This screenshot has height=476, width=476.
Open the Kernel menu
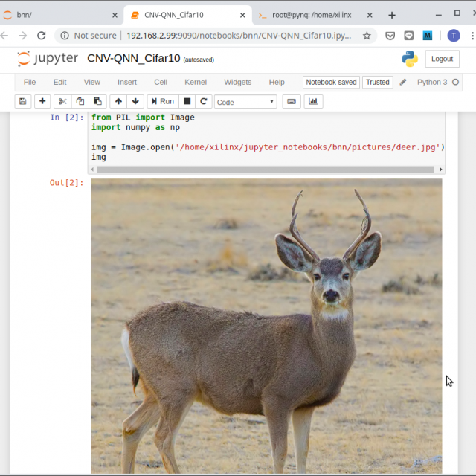click(196, 82)
